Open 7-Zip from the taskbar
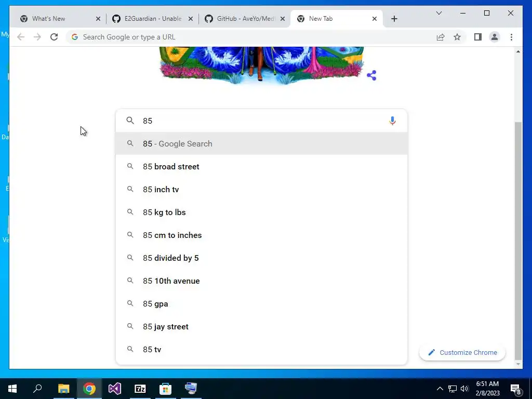Screen dimensions: 532x399 point(140,389)
